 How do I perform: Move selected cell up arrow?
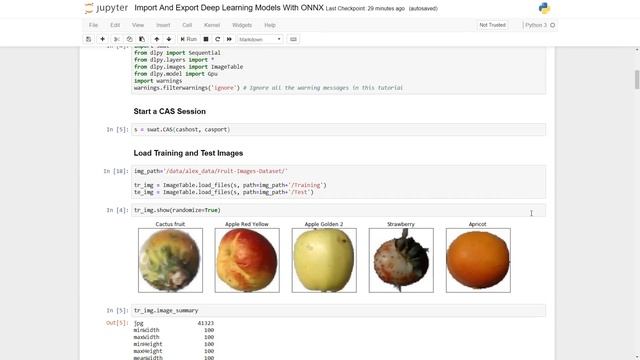pos(156,39)
